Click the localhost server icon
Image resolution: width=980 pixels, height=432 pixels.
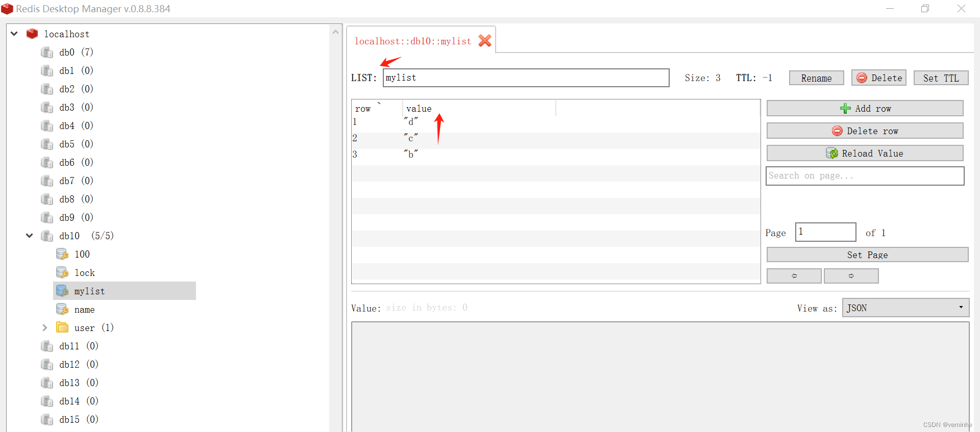[32, 34]
